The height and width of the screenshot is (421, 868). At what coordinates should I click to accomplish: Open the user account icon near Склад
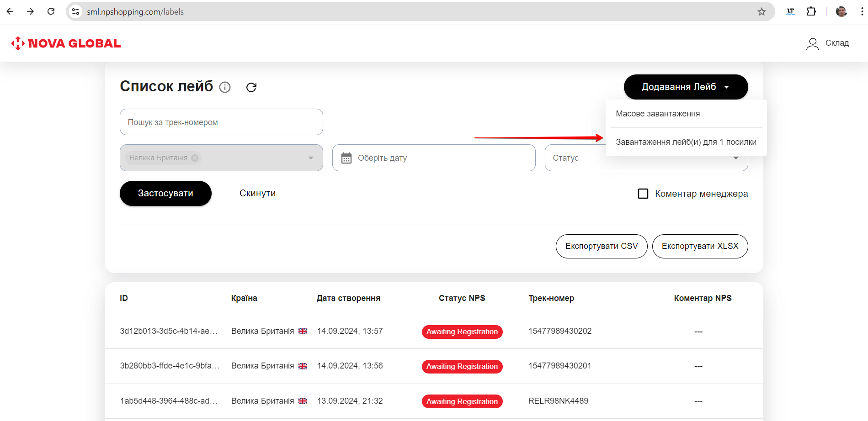click(812, 44)
